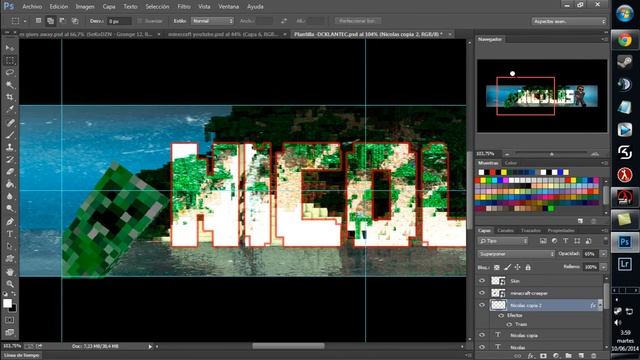The height and width of the screenshot is (360, 640).
Task: Create a new group folder icon
Action: [569, 356]
